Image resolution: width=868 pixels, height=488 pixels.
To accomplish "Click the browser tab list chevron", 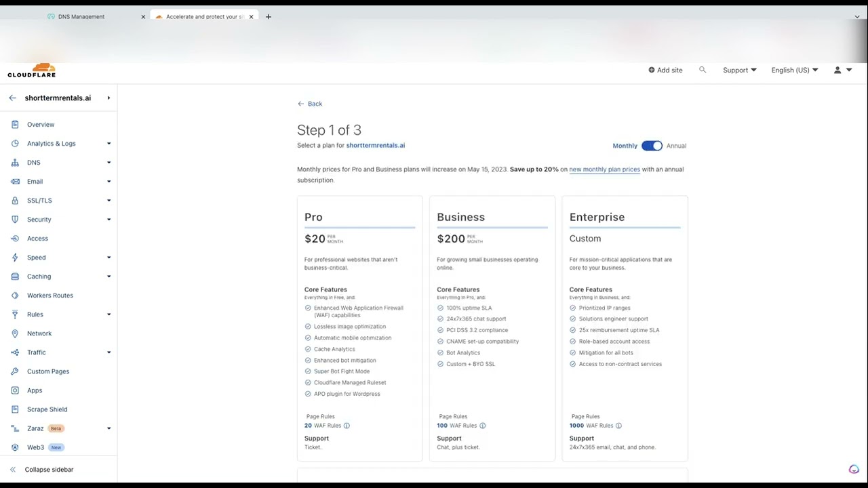I will (857, 16).
